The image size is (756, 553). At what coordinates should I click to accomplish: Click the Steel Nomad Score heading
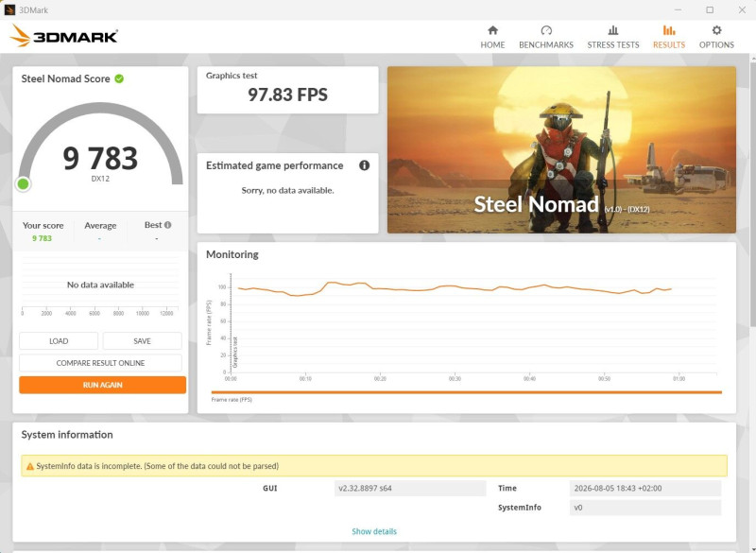pyautogui.click(x=65, y=78)
